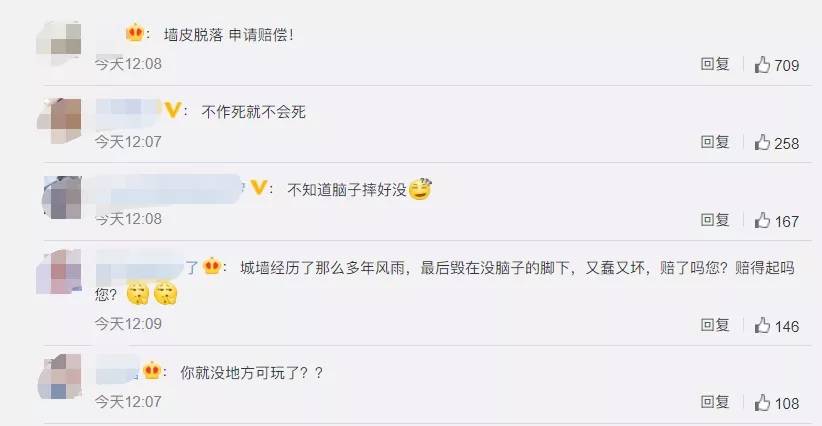Viewport: 822px width, 426px height.
Task: Open avatar next to the 城墙 comment
Action: tap(59, 271)
